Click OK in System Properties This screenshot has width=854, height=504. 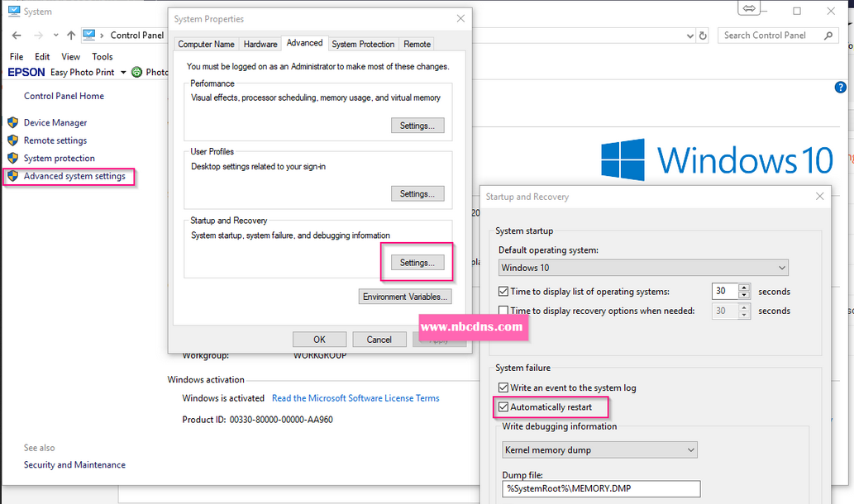(319, 339)
